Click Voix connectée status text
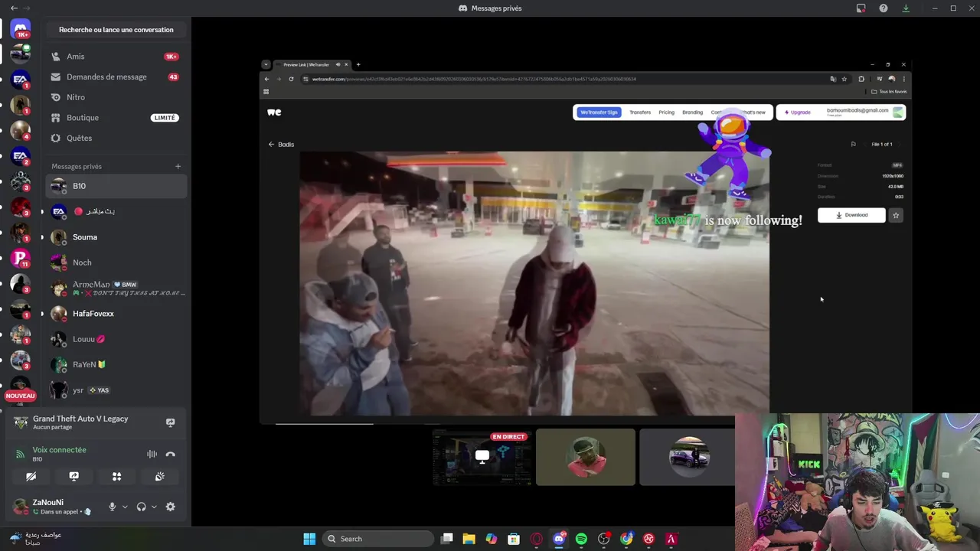This screenshot has height=551, width=980. point(59,450)
